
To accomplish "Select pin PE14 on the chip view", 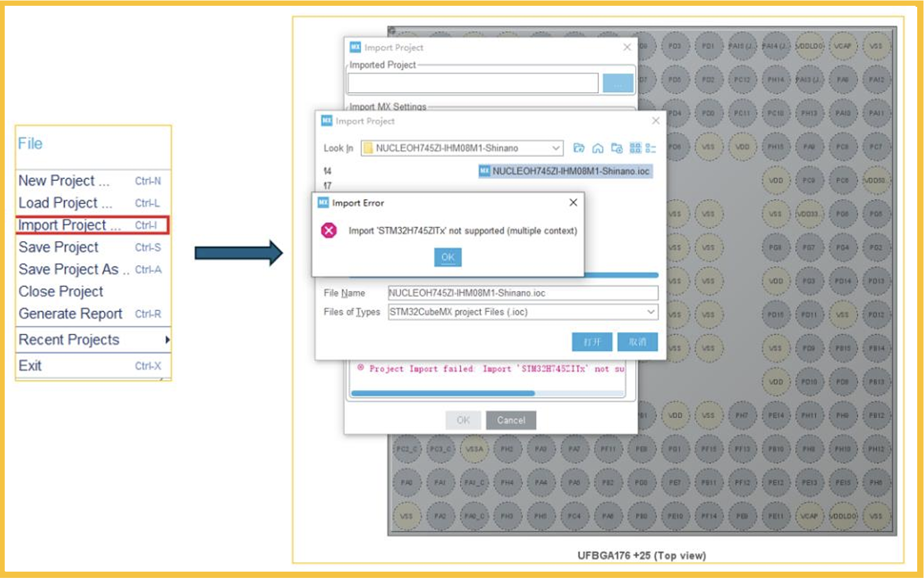I will click(x=776, y=415).
